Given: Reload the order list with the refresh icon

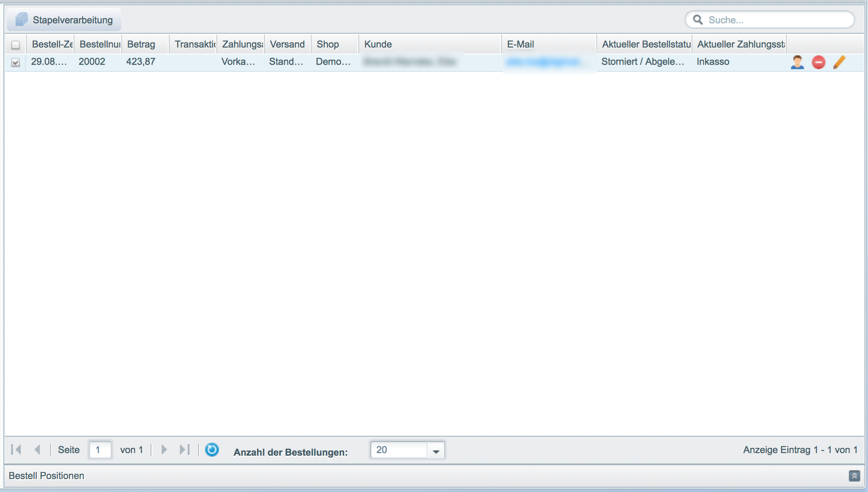Looking at the screenshot, I should [212, 450].
